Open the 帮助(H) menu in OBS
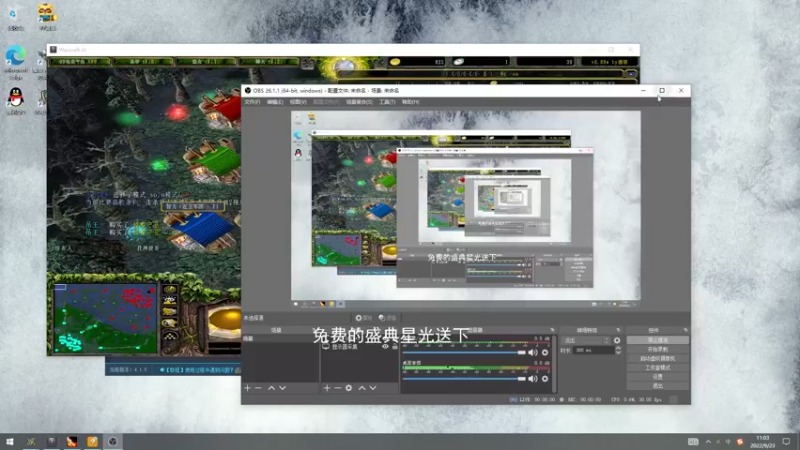 point(410,102)
